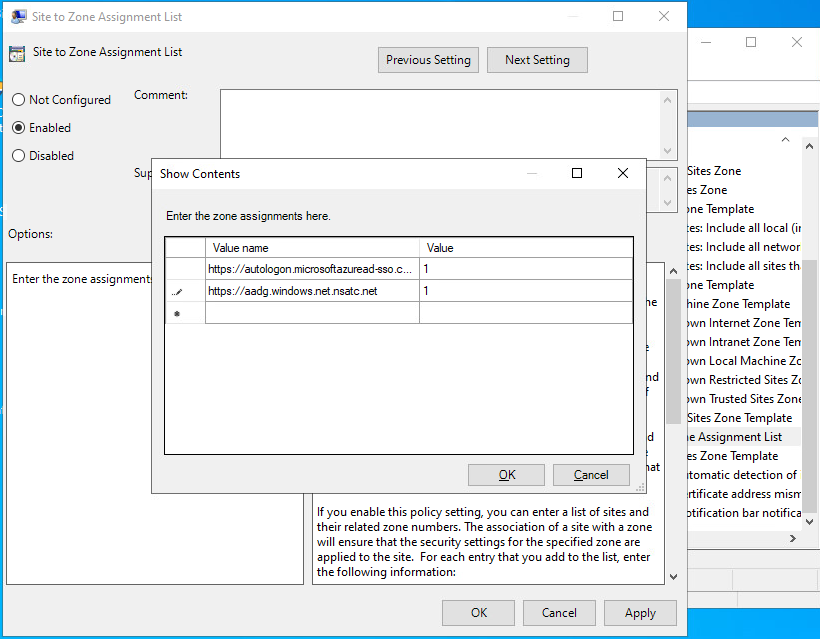Image resolution: width=820 pixels, height=639 pixels.
Task: Cancel the Show Contents dialog
Action: point(591,475)
